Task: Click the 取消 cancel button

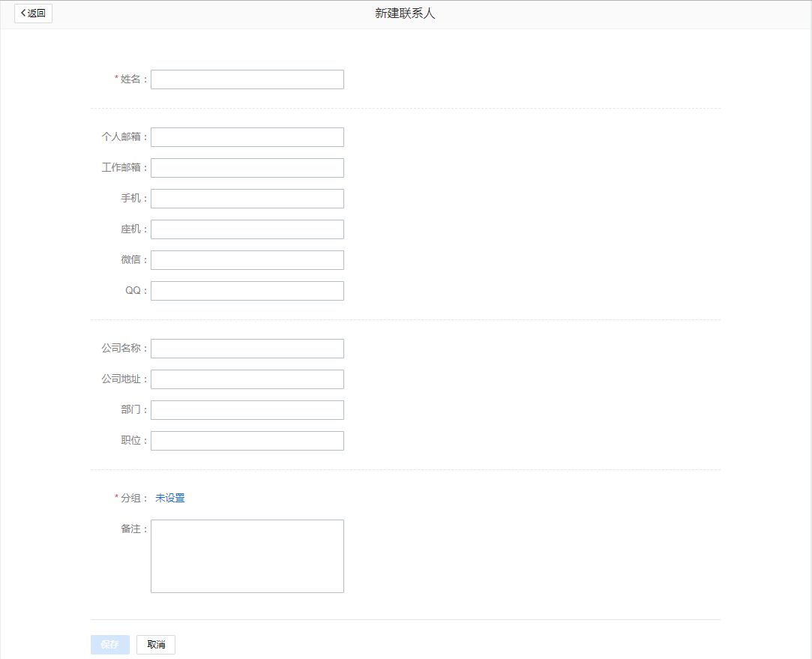Action: coord(155,644)
